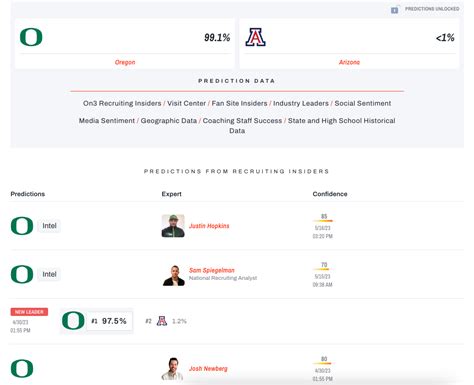474x385 pixels.
Task: Click Oregon logo in the New Leader row
Action: click(x=73, y=321)
